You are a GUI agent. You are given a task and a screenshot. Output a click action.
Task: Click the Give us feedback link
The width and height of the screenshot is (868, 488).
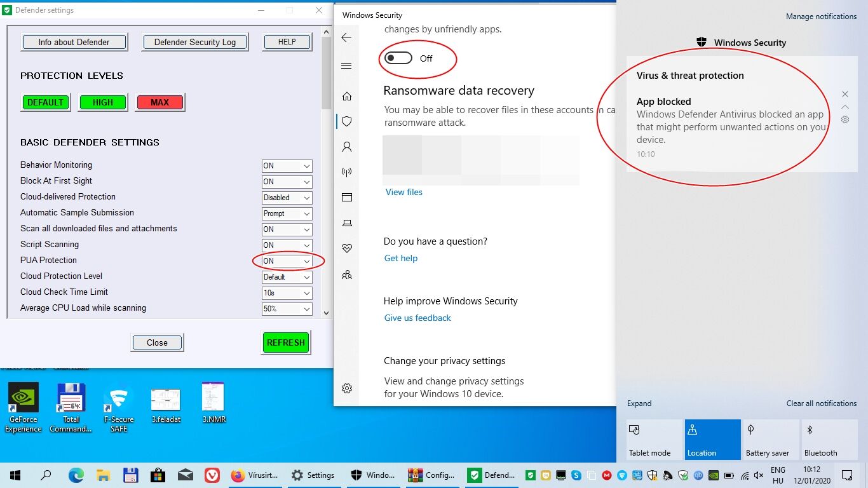click(x=417, y=318)
